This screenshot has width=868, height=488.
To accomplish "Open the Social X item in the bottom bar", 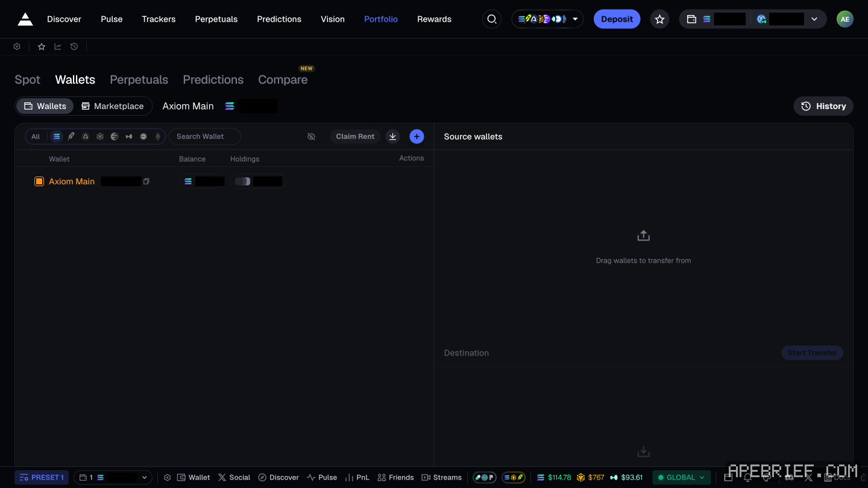I will (x=234, y=477).
